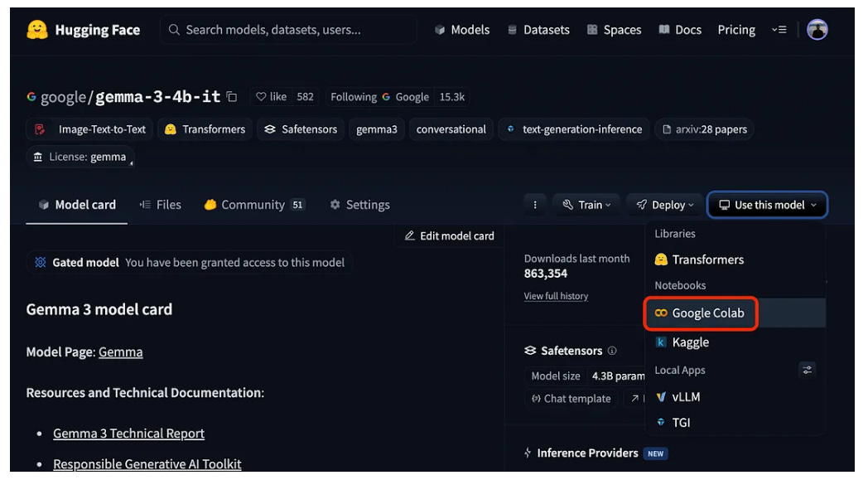The width and height of the screenshot is (868, 480).
Task: Choose Google Colab notebook option
Action: [735, 313]
